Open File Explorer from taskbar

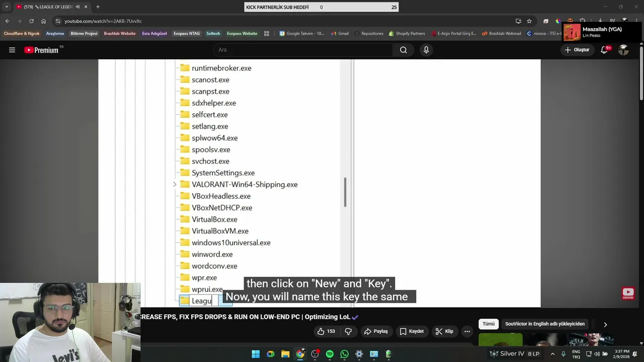point(285,354)
